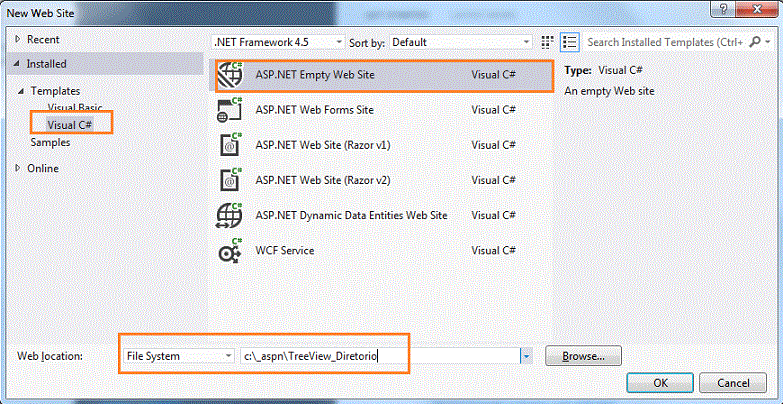
Task: Click the WCF Service template icon
Action: 230,250
